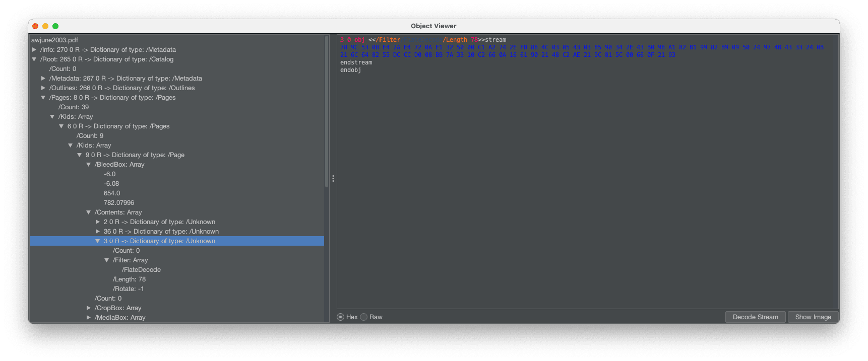Select the Raw radio button

(x=364, y=317)
